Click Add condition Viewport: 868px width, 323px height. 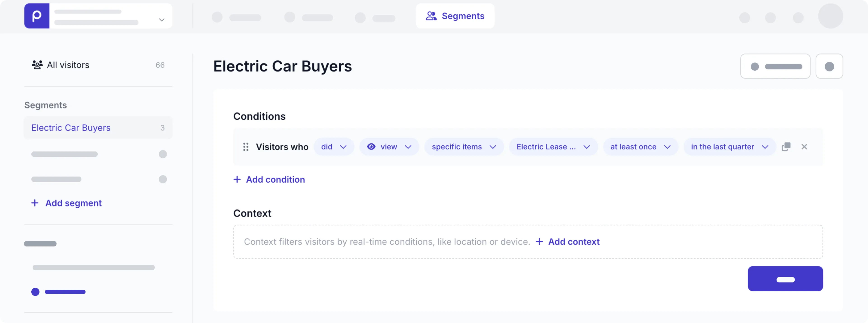(x=269, y=179)
